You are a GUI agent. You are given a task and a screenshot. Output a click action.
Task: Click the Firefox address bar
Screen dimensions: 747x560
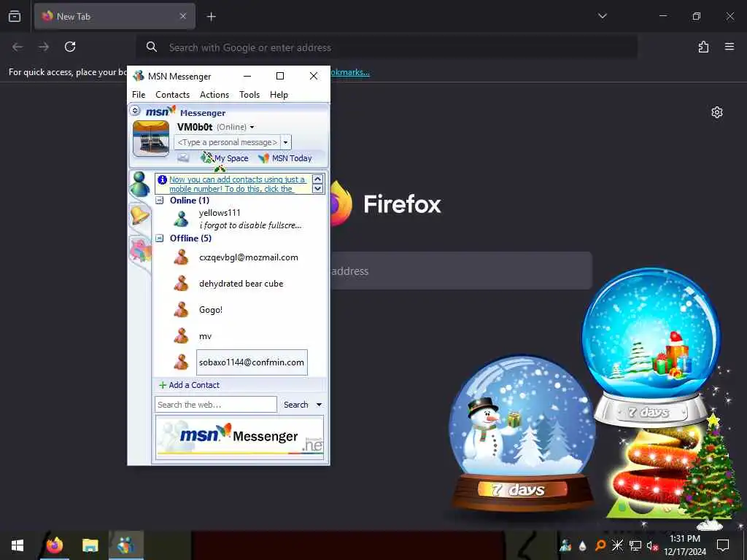tap(387, 47)
